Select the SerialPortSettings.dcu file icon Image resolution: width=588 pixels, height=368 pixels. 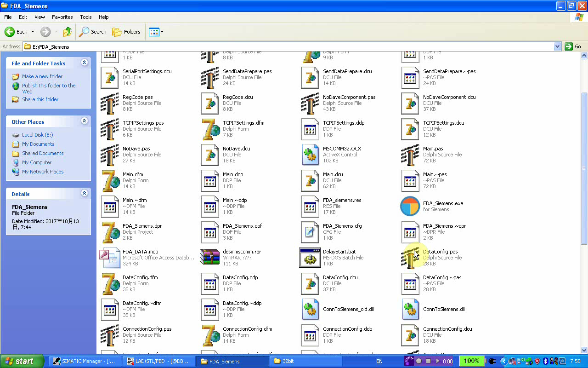tap(110, 77)
